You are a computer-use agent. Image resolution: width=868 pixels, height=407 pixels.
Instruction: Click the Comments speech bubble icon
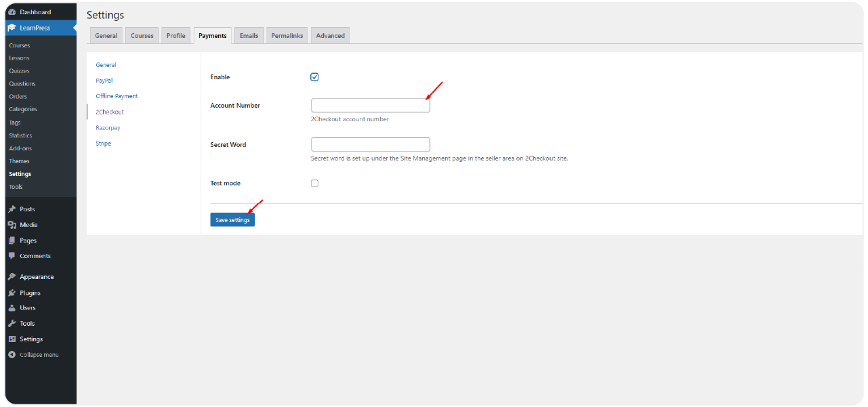click(x=12, y=256)
